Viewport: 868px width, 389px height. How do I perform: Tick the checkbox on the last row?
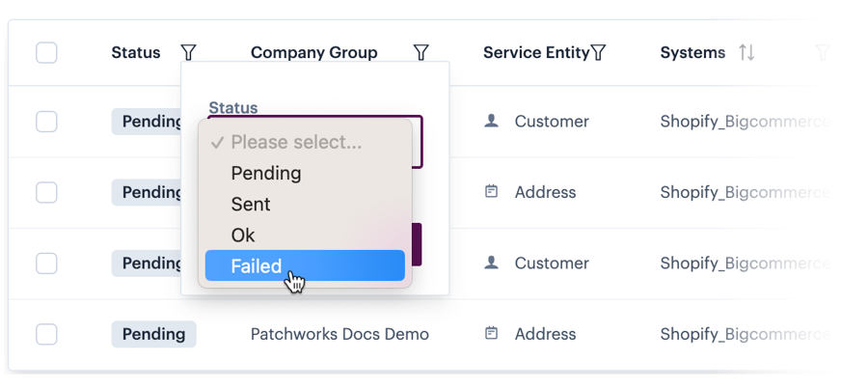[x=46, y=334]
